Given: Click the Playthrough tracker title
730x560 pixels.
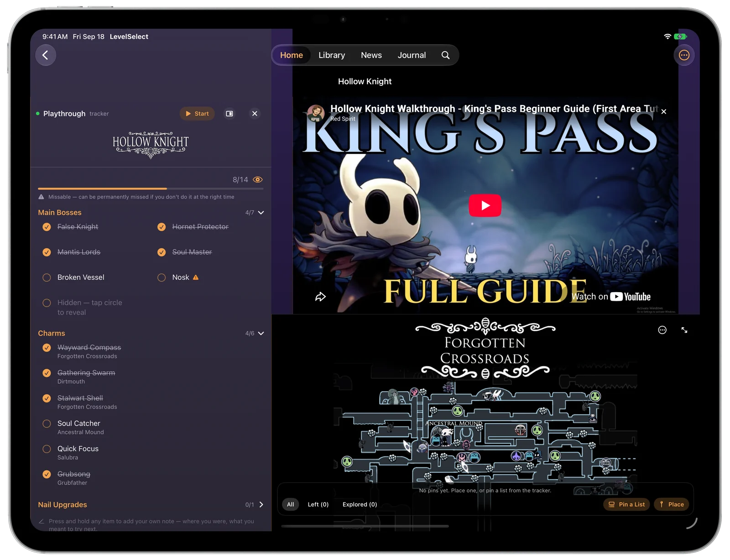Looking at the screenshot, I should click(64, 114).
